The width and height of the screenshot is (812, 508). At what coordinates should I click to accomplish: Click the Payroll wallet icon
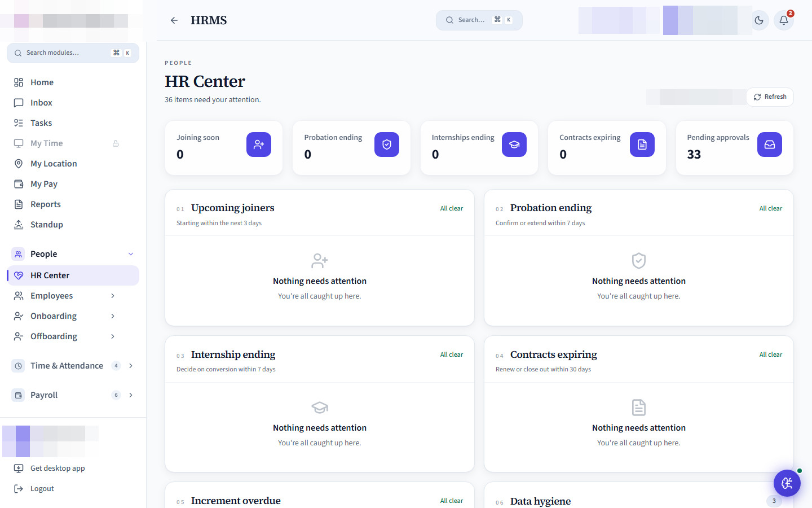pyautogui.click(x=19, y=395)
